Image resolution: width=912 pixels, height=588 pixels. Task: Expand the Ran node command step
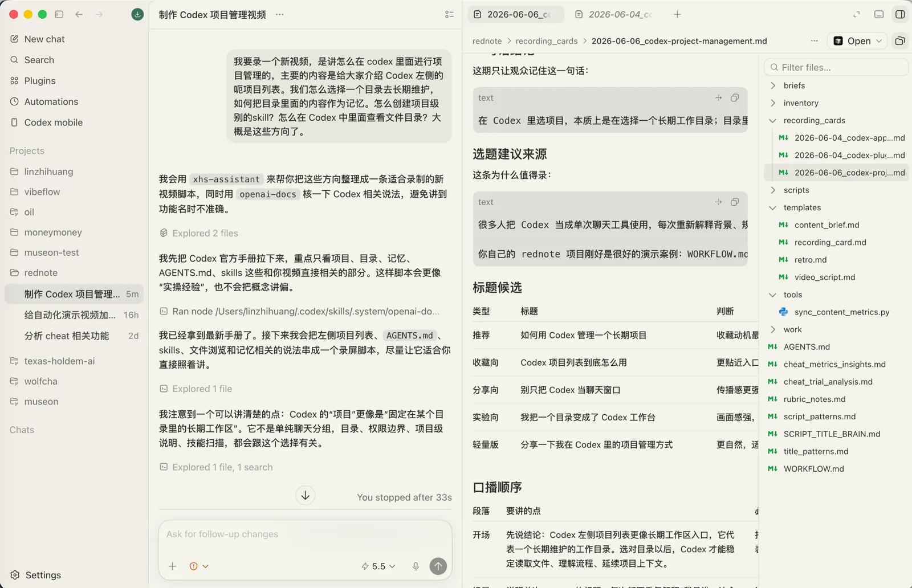click(299, 311)
